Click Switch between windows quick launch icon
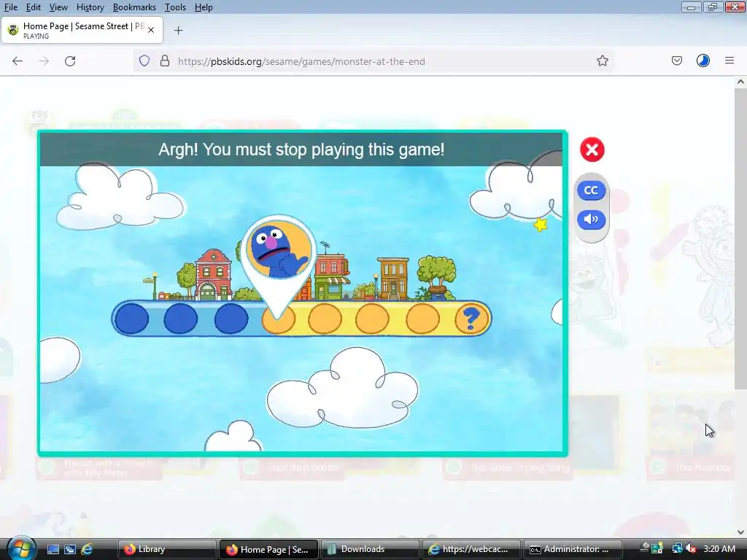The height and width of the screenshot is (560, 747). [x=70, y=549]
